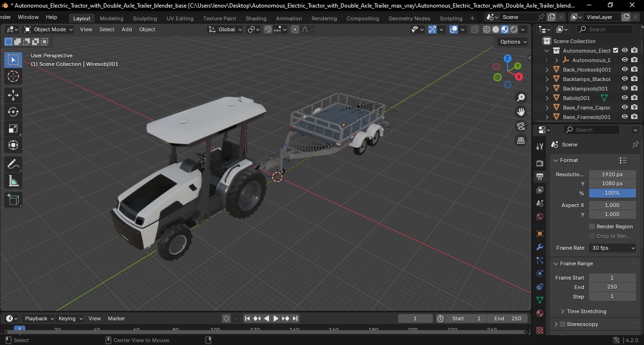Image resolution: width=644 pixels, height=345 pixels.
Task: Click the Frame End 250 field
Action: [612, 287]
